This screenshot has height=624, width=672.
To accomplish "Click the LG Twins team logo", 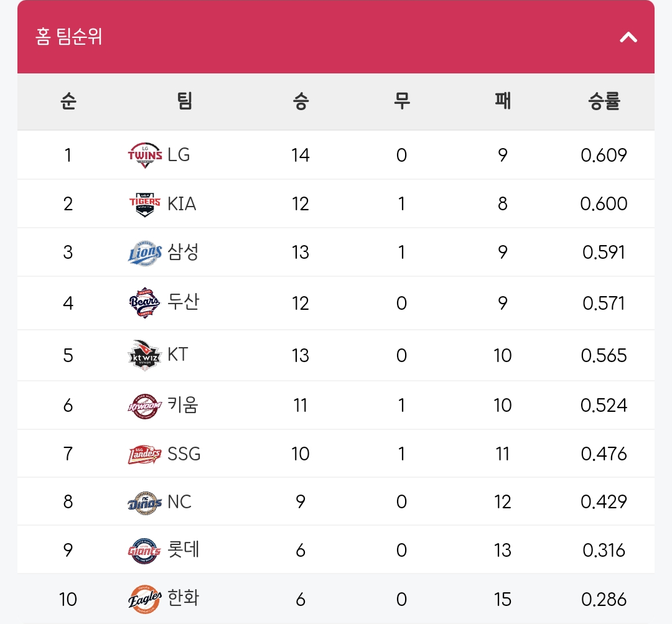I will (145, 155).
